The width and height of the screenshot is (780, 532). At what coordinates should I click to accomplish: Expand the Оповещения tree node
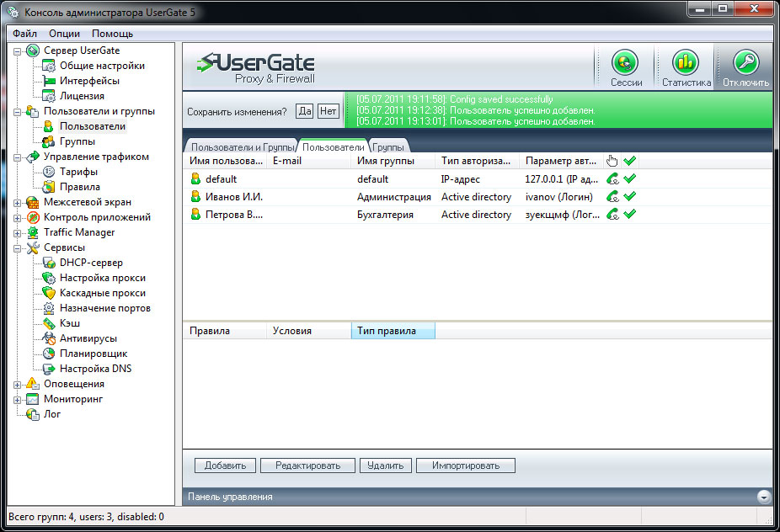(18, 385)
